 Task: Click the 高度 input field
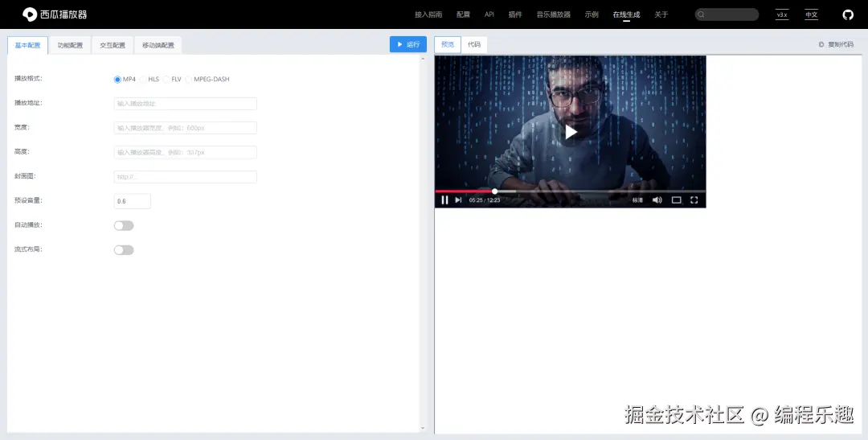click(186, 152)
